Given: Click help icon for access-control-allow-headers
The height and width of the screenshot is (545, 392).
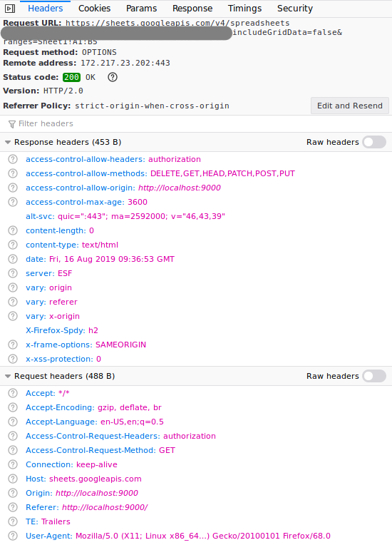Looking at the screenshot, I should coord(13,159).
